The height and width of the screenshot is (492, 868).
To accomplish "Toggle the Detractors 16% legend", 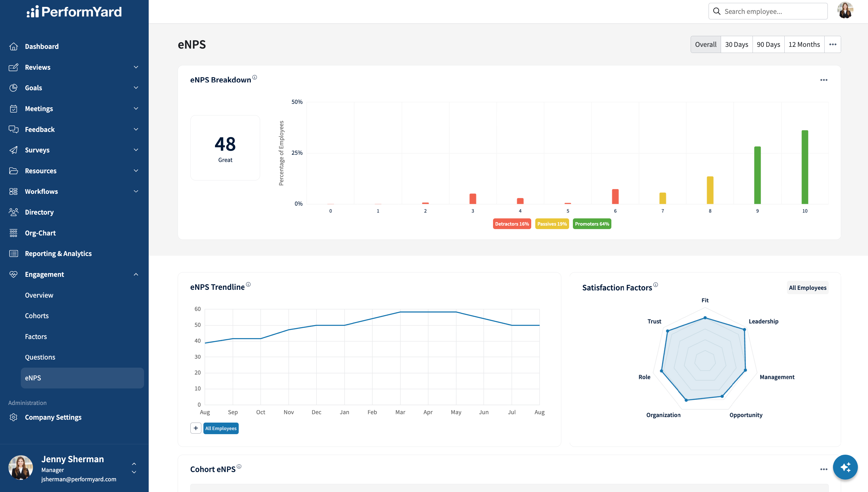I will (512, 224).
